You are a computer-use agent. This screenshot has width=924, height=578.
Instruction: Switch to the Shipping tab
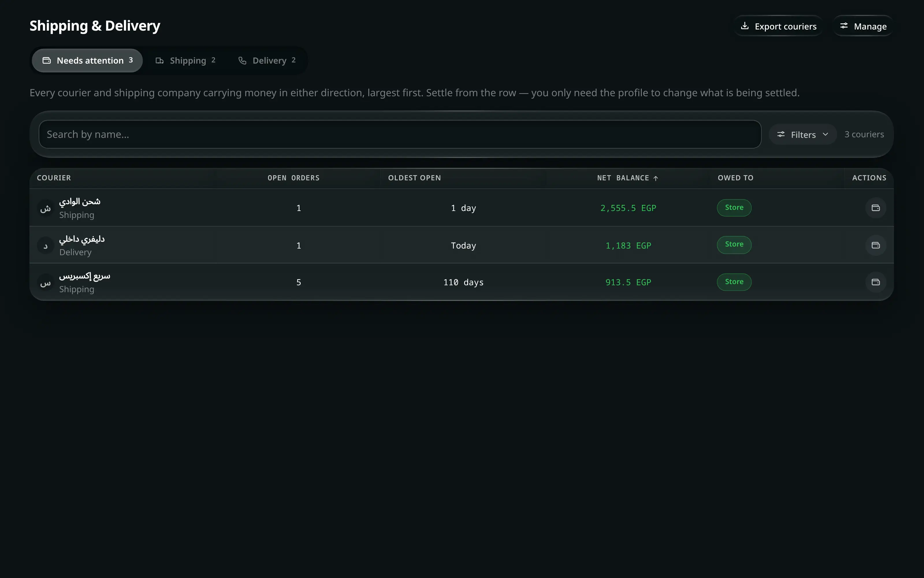click(x=185, y=60)
